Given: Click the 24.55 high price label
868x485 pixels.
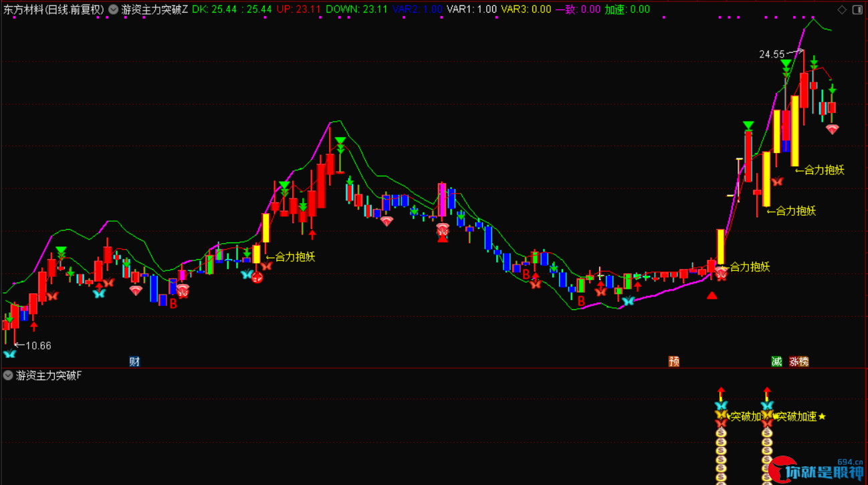Looking at the screenshot, I should (x=772, y=54).
